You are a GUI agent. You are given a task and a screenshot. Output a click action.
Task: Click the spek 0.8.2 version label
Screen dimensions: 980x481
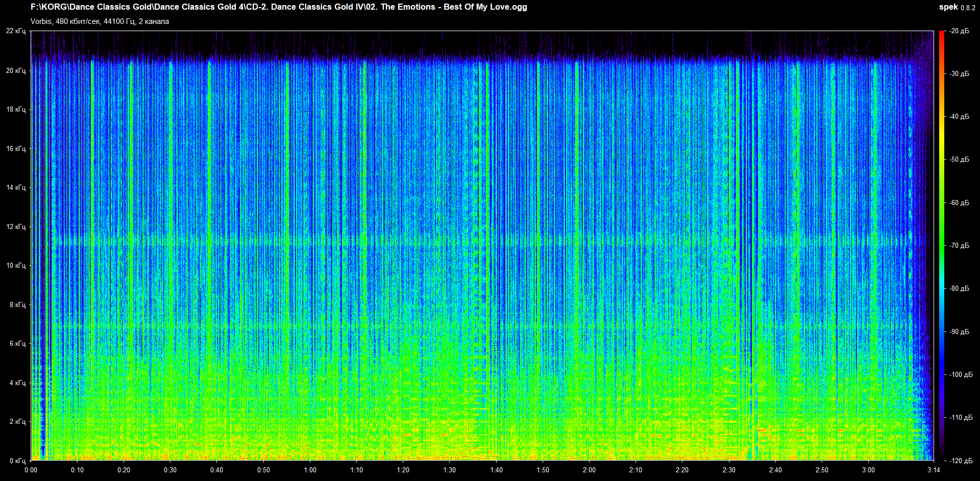(x=957, y=7)
